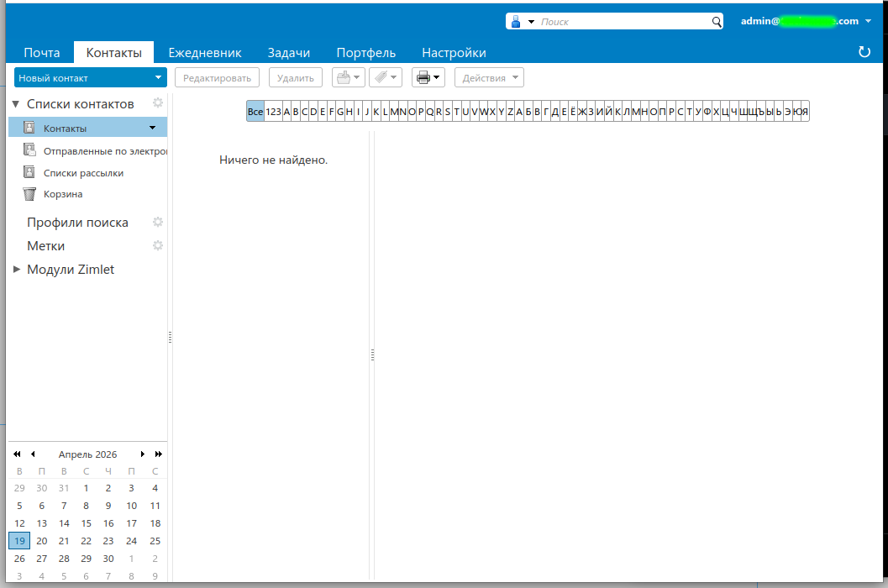The width and height of the screenshot is (888, 588).
Task: Open the tag dropdown arrow
Action: point(394,77)
